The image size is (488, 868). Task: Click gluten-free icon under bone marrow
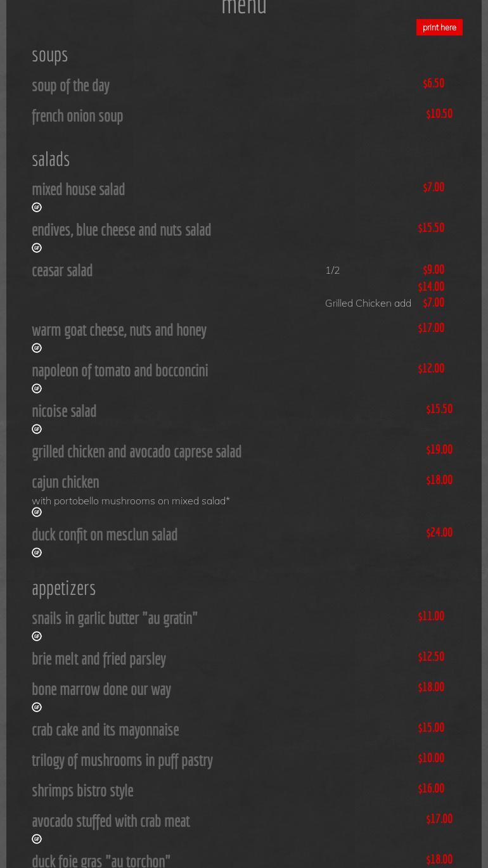point(37,707)
